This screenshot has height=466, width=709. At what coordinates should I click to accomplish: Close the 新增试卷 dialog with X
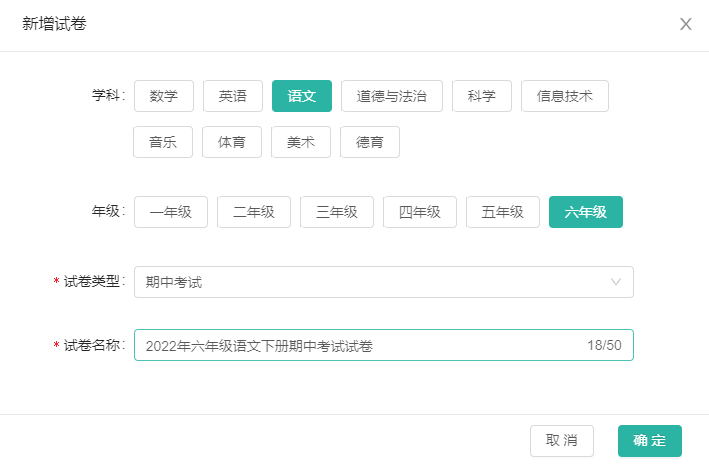685,24
